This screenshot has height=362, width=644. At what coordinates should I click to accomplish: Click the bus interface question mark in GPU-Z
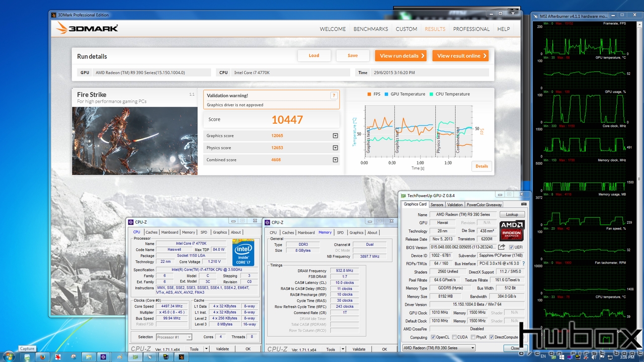click(x=523, y=263)
